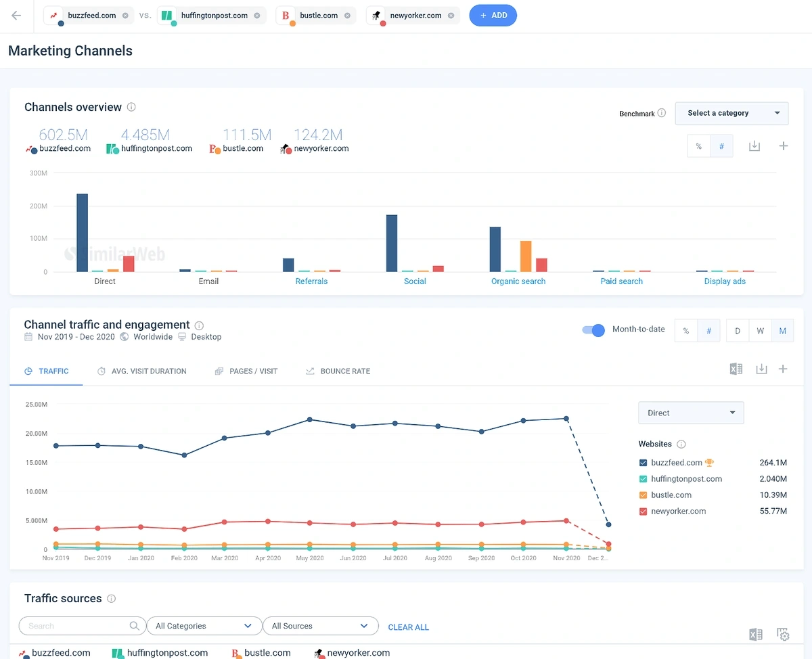
Task: Click newyorker.com logo in header chip
Action: click(x=376, y=16)
